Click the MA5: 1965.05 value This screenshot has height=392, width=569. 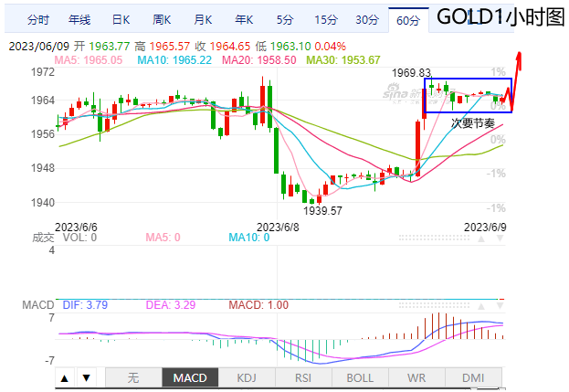click(x=89, y=60)
